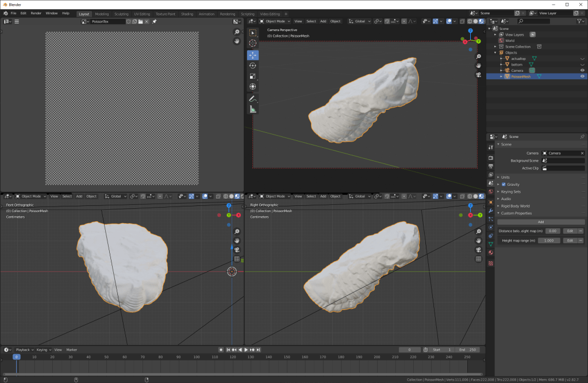588x383 pixels.
Task: Edit the Height map range property
Action: 570,240
